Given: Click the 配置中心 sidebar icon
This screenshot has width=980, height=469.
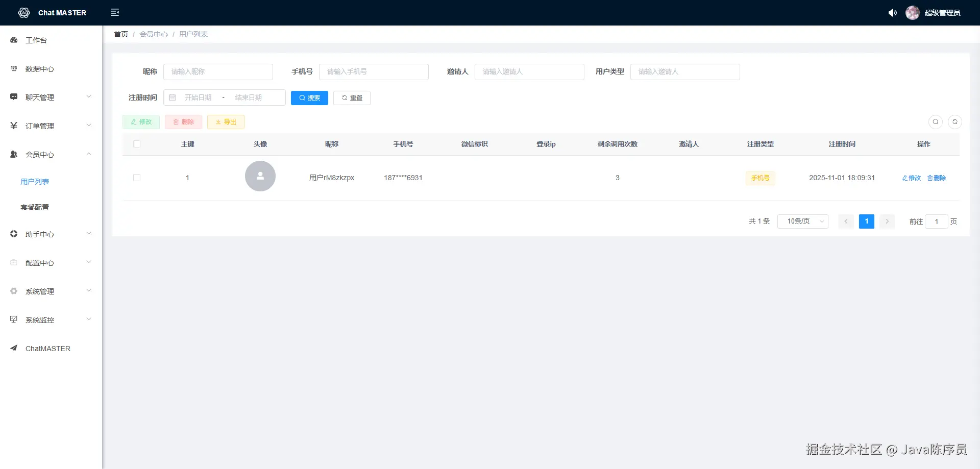Looking at the screenshot, I should [x=14, y=262].
